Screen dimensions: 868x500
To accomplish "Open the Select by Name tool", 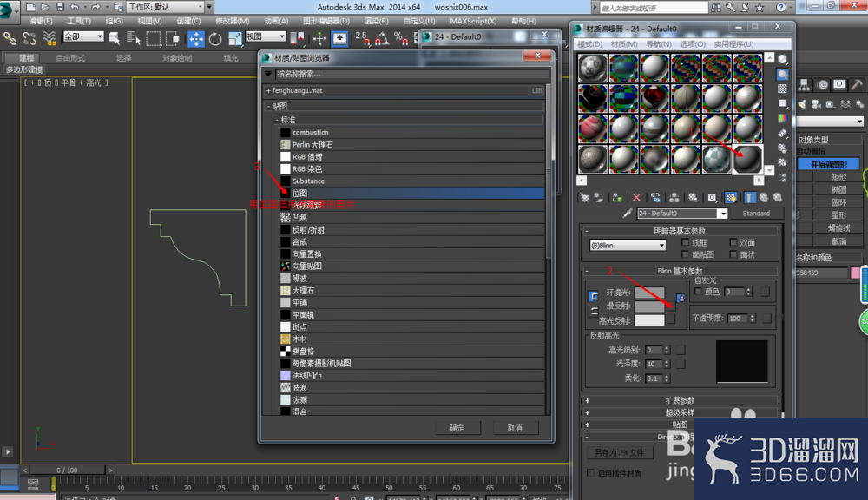I will [x=134, y=37].
